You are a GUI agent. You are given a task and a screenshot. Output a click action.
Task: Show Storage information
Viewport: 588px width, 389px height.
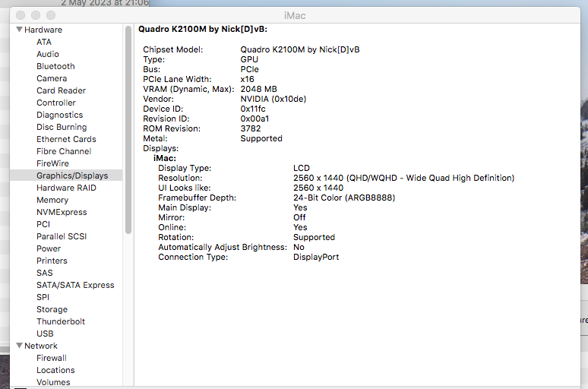point(52,309)
